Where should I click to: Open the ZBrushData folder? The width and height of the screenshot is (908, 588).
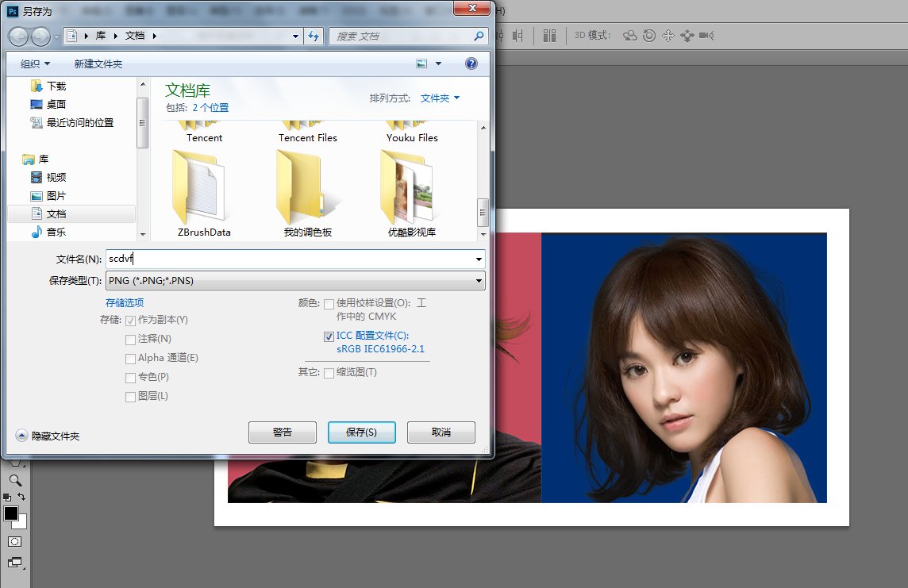click(x=202, y=186)
